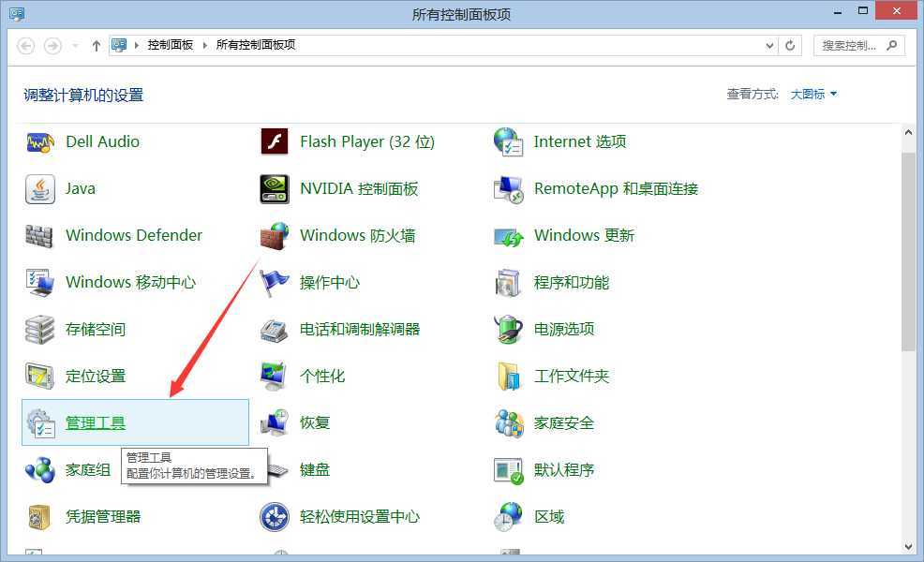Open the 电源选项 text link

[564, 330]
